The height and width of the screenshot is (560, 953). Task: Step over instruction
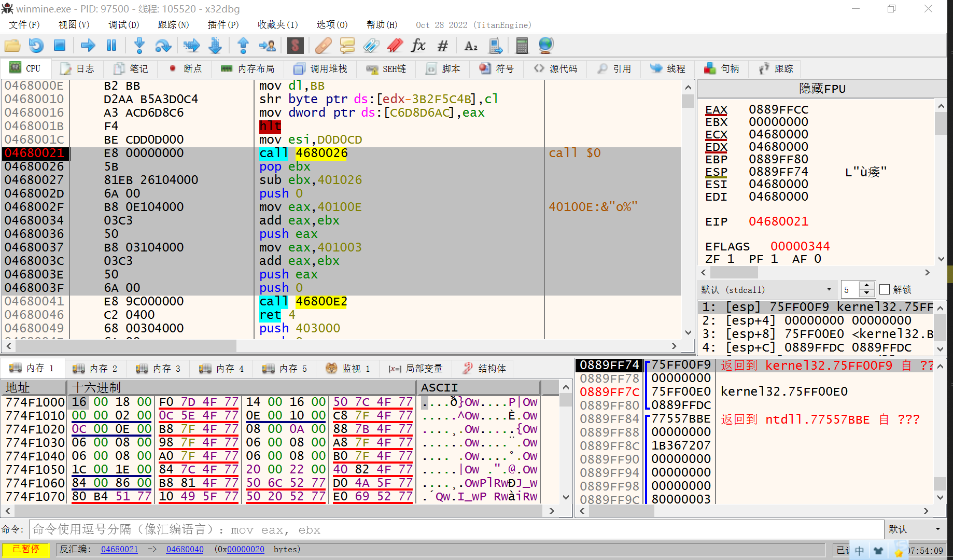coord(163,46)
